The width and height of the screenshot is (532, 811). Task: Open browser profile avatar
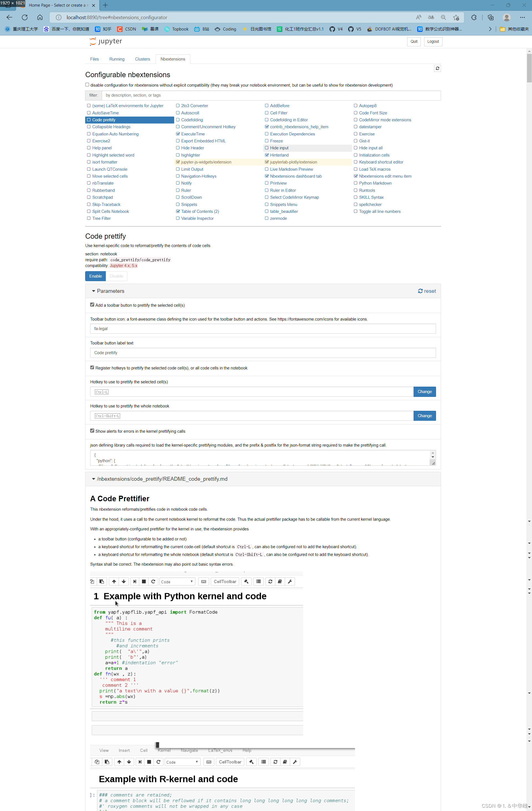[506, 17]
